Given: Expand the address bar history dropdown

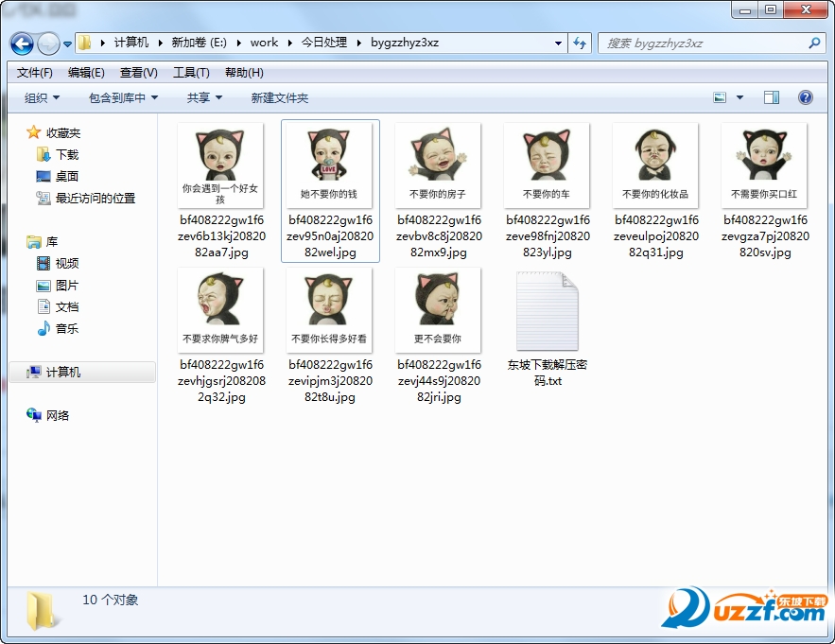Looking at the screenshot, I should coord(558,44).
